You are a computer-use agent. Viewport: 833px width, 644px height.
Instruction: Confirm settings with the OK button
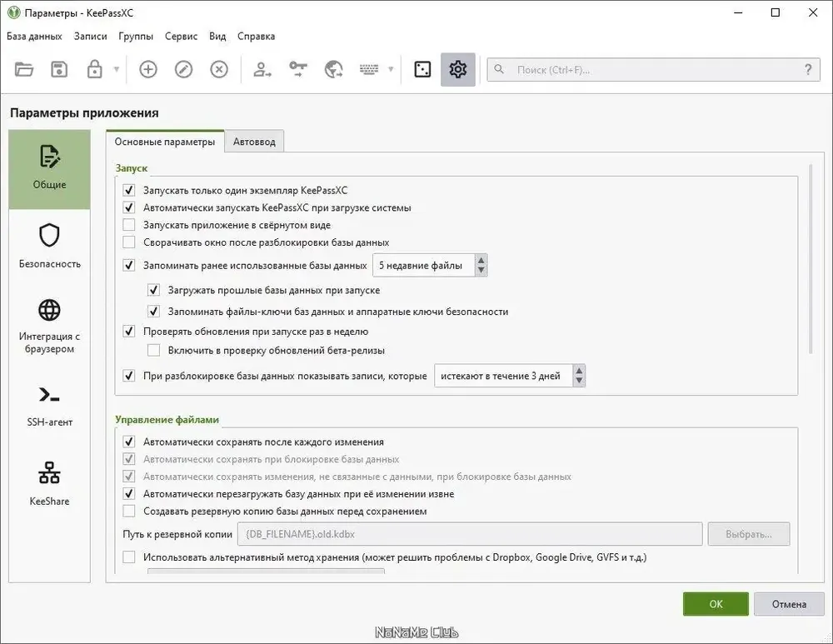tap(716, 604)
